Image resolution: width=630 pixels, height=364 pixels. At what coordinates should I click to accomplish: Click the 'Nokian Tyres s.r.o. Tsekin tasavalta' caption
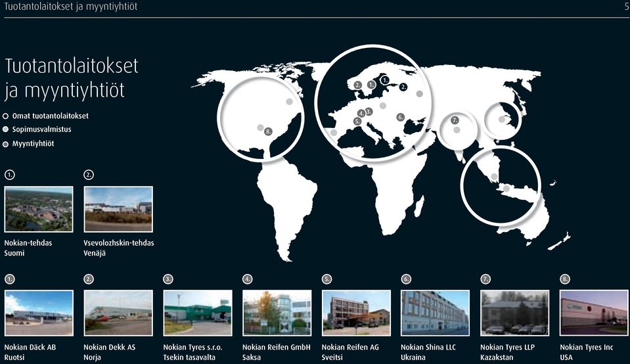pos(192,352)
